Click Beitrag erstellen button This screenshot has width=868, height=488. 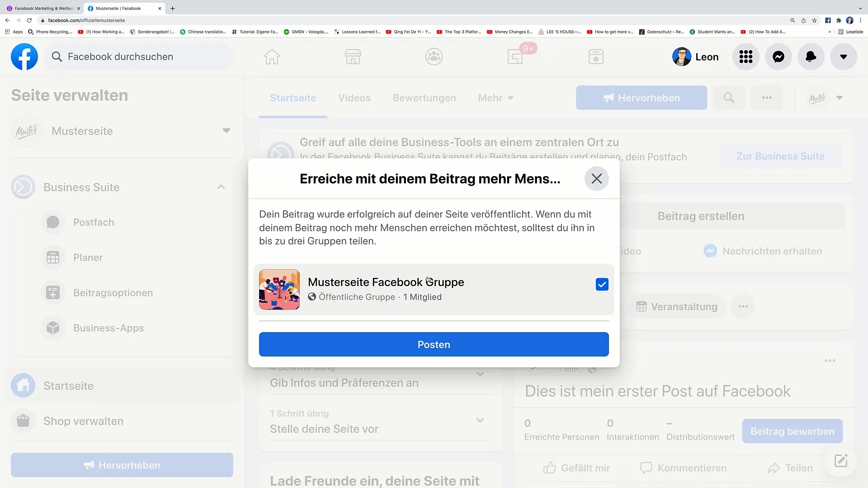[x=701, y=216]
